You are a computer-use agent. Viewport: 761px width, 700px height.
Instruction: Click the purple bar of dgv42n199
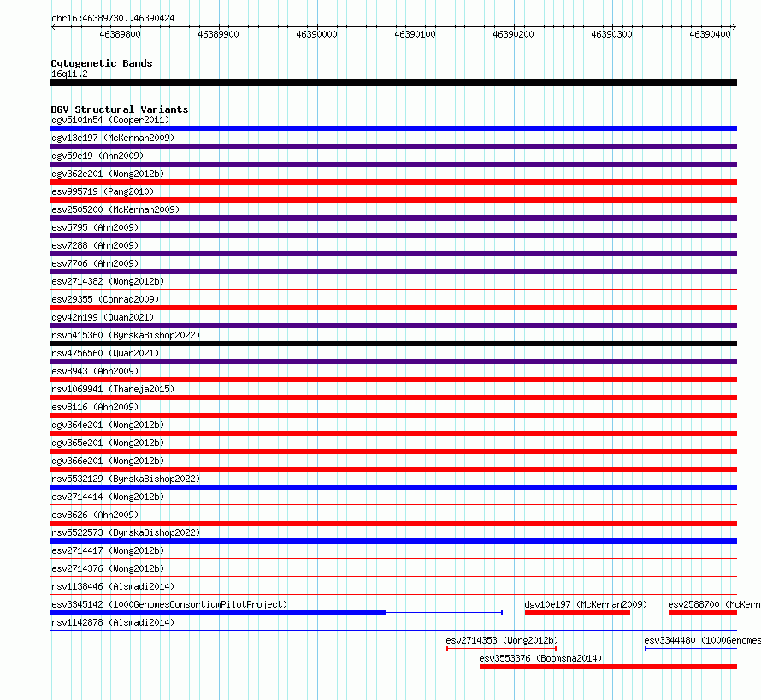(393, 326)
